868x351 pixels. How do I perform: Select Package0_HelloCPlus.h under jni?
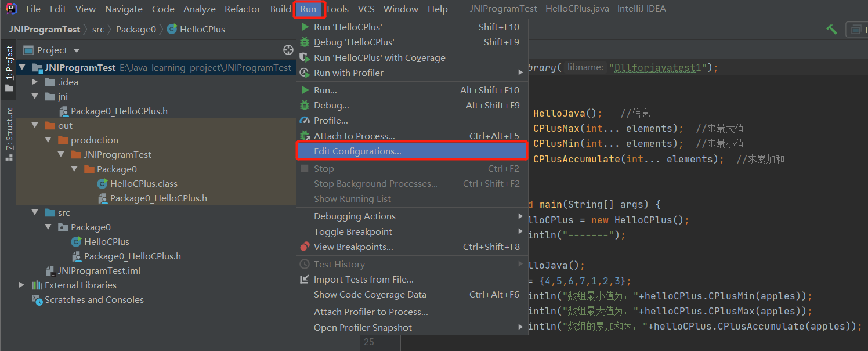coord(119,111)
